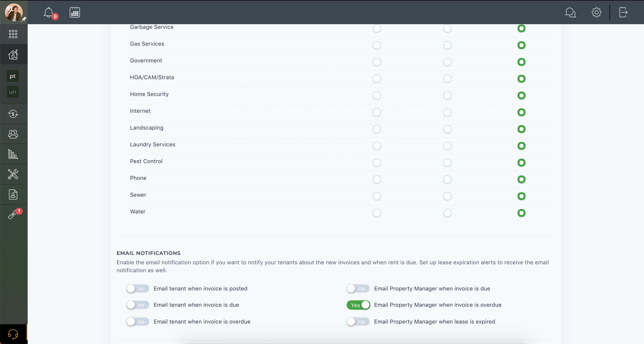Open the reports bar chart icon
The width and height of the screenshot is (644, 344).
[13, 154]
